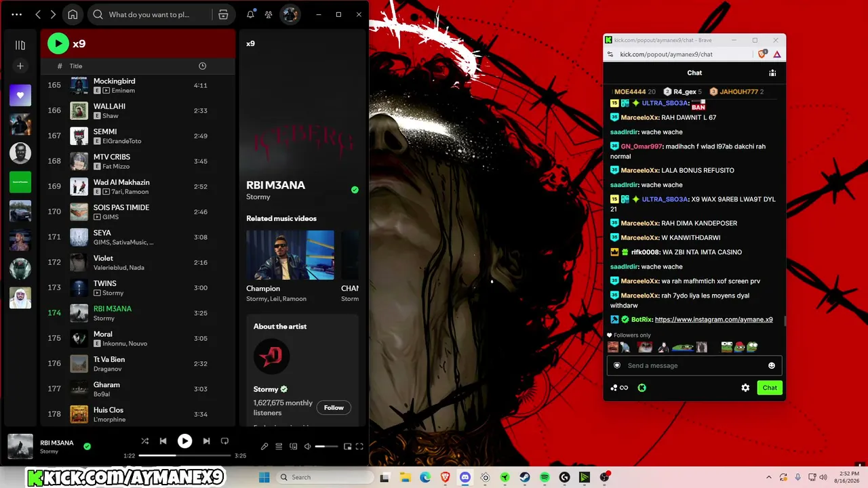
Task: Send message with the green Chat button
Action: [x=770, y=388]
